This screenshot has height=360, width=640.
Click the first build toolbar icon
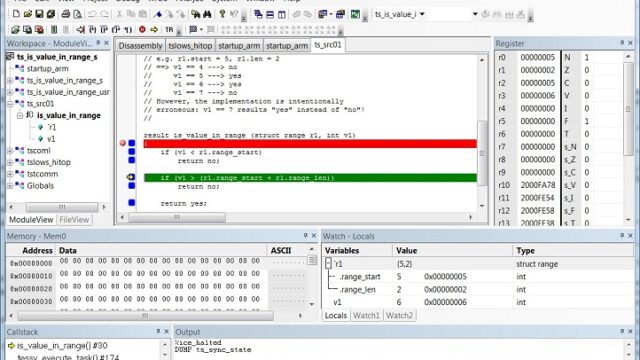coord(16,29)
